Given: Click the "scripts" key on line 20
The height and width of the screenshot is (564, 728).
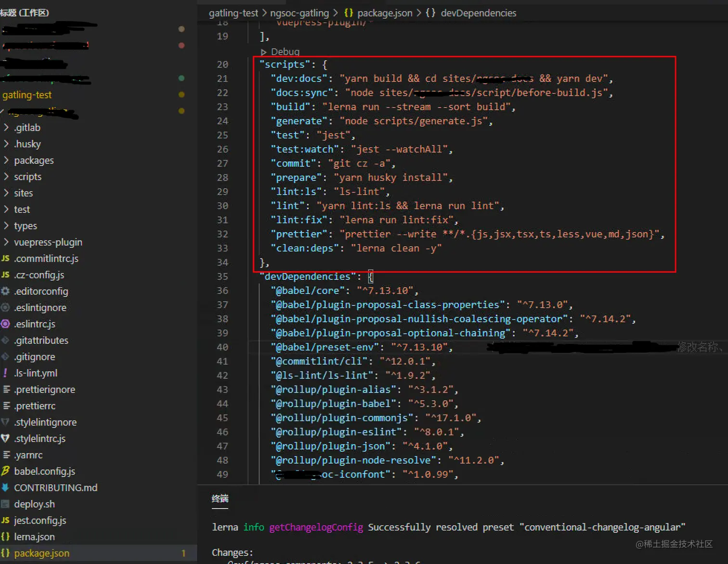Looking at the screenshot, I should [285, 65].
